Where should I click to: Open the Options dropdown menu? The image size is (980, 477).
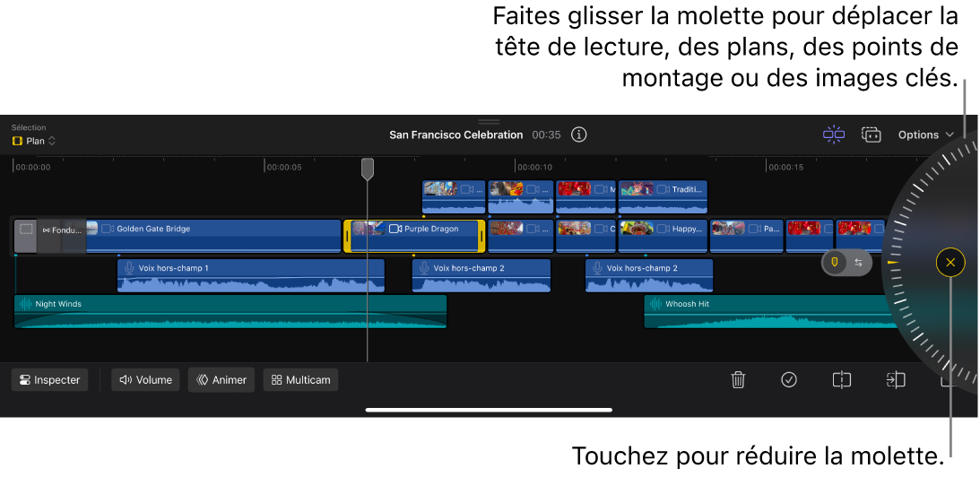point(925,134)
